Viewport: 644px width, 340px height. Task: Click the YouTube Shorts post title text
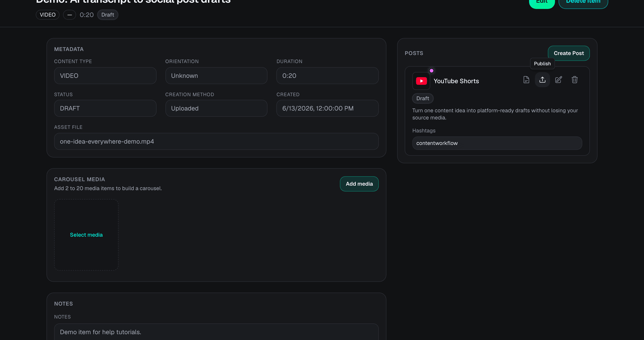456,81
